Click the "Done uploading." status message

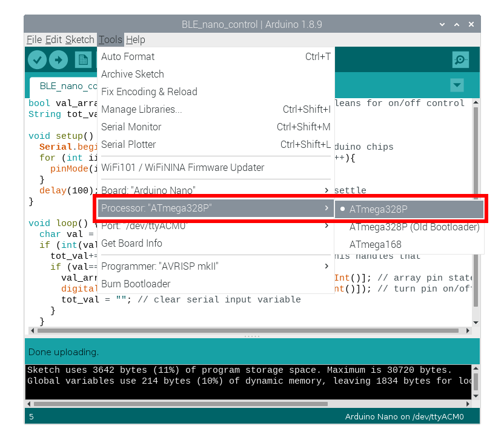tap(64, 352)
